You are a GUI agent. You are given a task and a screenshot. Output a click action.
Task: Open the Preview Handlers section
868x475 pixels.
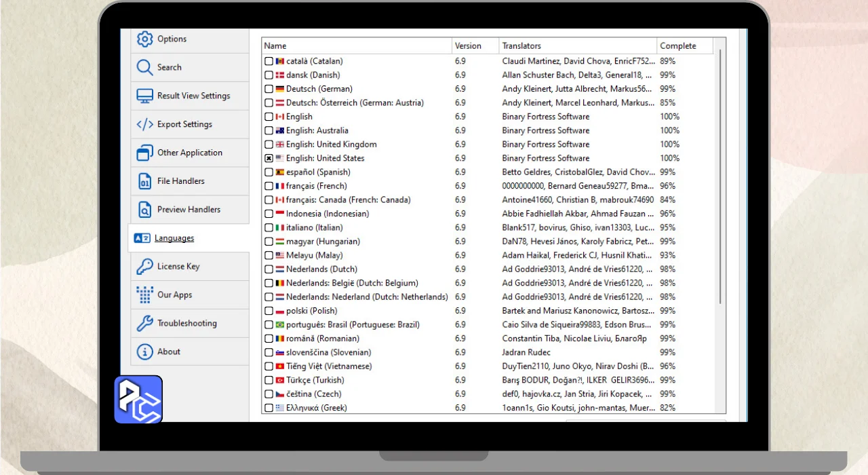(x=189, y=210)
